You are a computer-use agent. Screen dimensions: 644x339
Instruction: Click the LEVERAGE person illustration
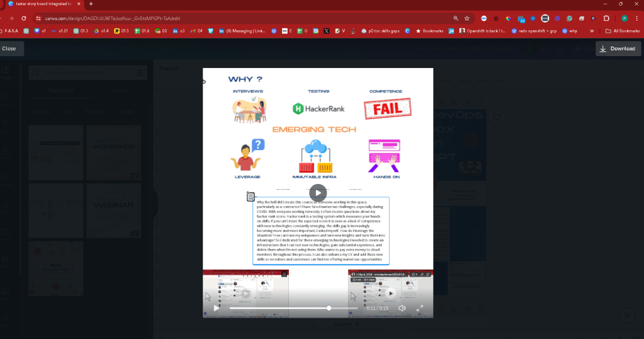coord(247,155)
